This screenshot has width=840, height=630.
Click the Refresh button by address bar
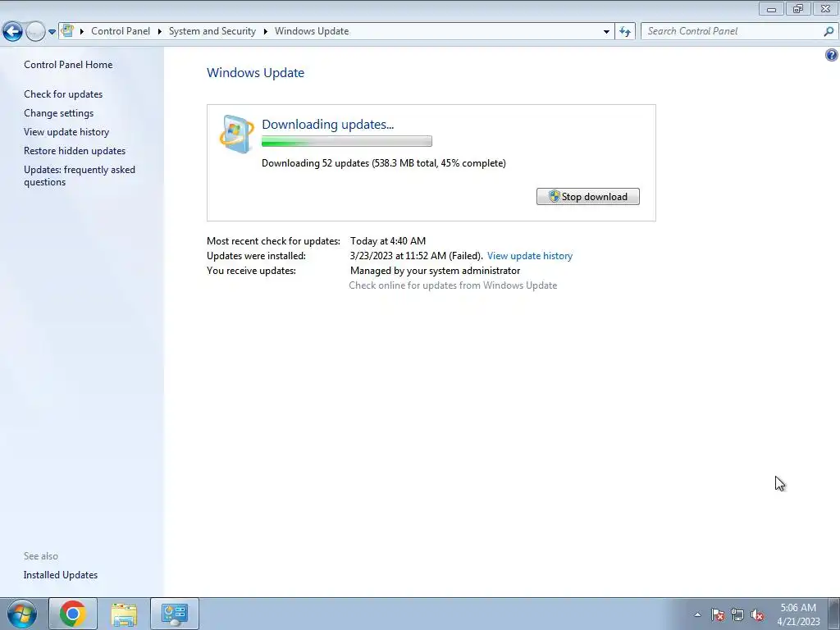(625, 31)
